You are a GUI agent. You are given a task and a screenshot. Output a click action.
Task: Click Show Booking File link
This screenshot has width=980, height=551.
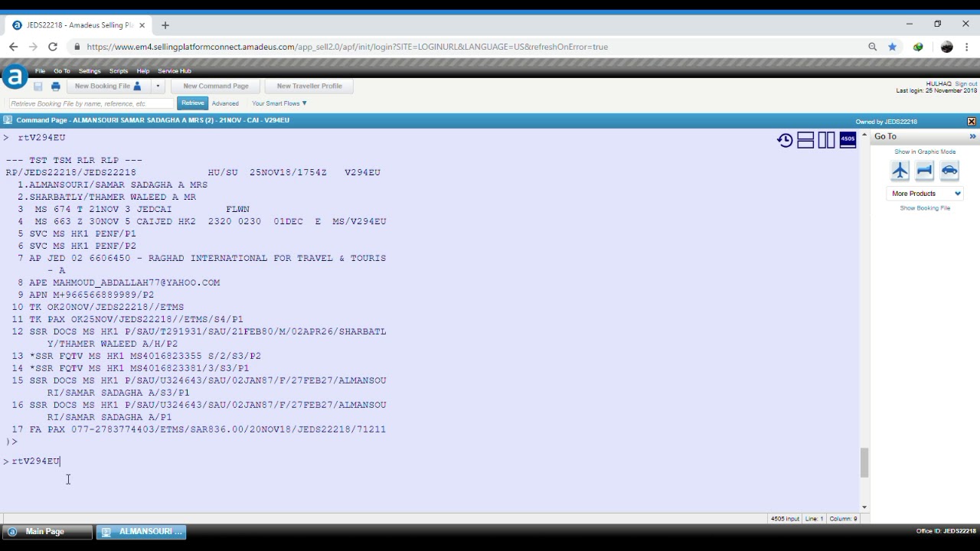pos(925,208)
